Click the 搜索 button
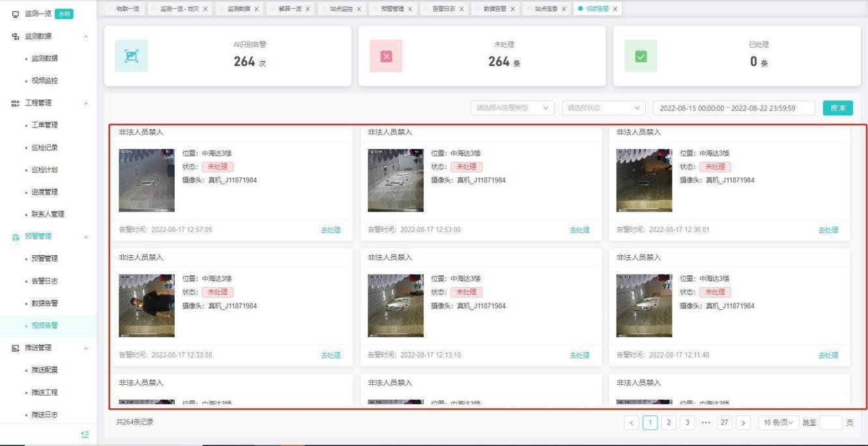Image resolution: width=868 pixels, height=446 pixels. [837, 108]
